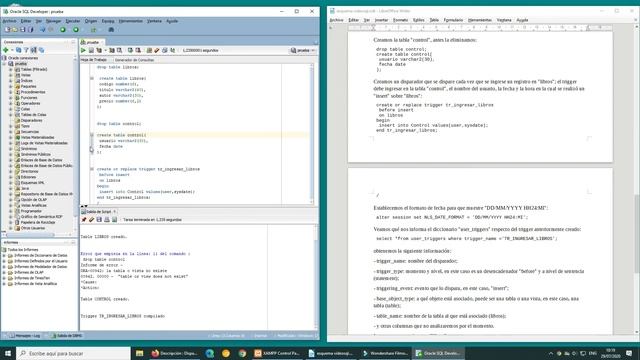Expand the Funciones tree node
This screenshot has height=360, width=640.
(x=11, y=98)
